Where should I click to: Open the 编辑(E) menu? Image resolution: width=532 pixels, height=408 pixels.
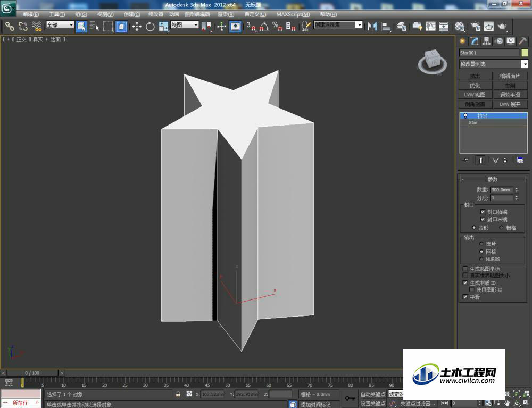coord(30,14)
